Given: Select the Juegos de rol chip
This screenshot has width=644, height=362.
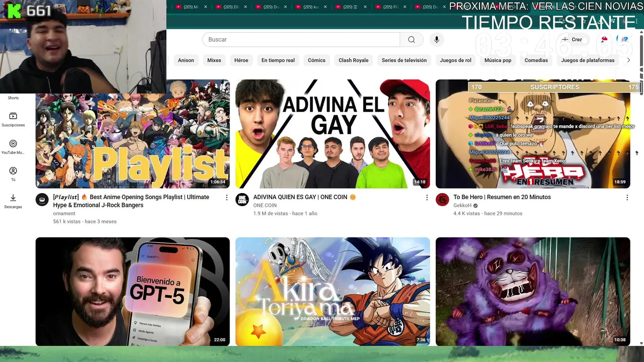Looking at the screenshot, I should point(455,60).
